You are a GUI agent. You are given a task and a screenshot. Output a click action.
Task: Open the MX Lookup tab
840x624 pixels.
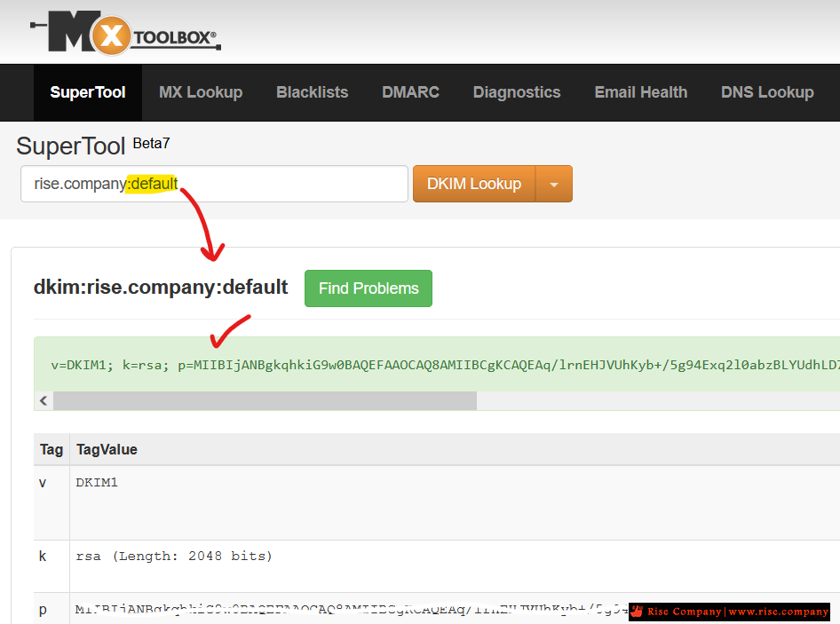coord(201,92)
